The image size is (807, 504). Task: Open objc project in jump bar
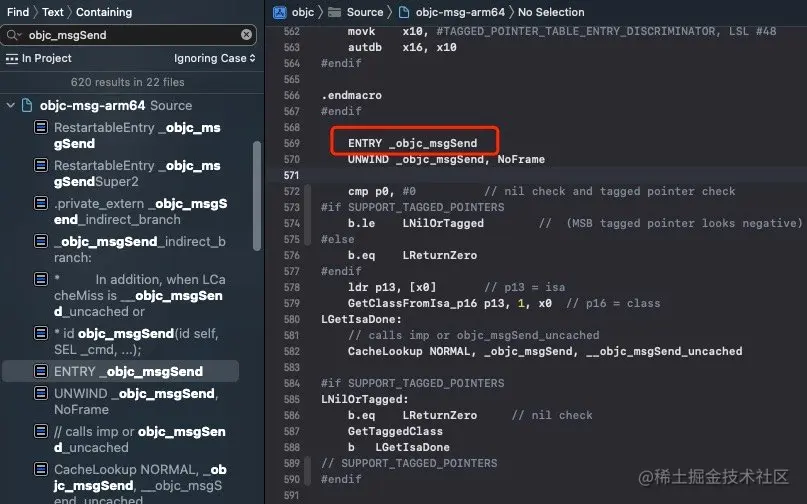click(303, 12)
